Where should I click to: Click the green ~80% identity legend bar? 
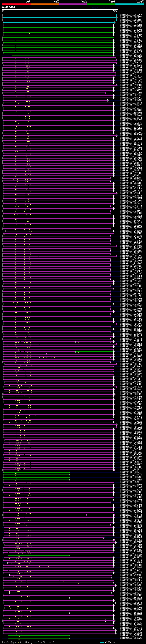pyautogui.click(x=101, y=4)
